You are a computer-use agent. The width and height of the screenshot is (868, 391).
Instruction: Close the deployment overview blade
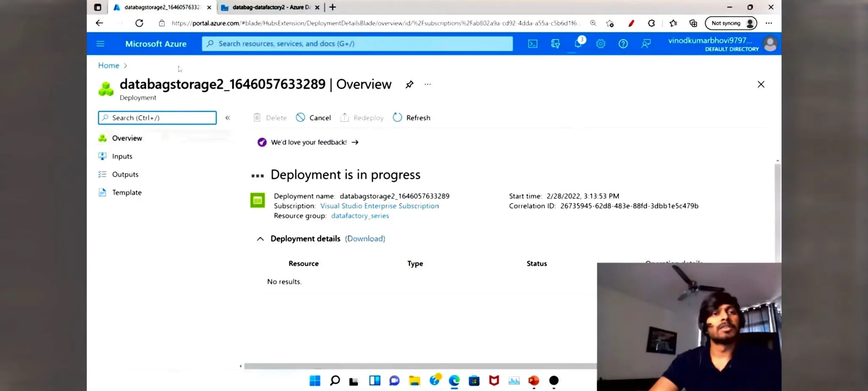coord(761,84)
